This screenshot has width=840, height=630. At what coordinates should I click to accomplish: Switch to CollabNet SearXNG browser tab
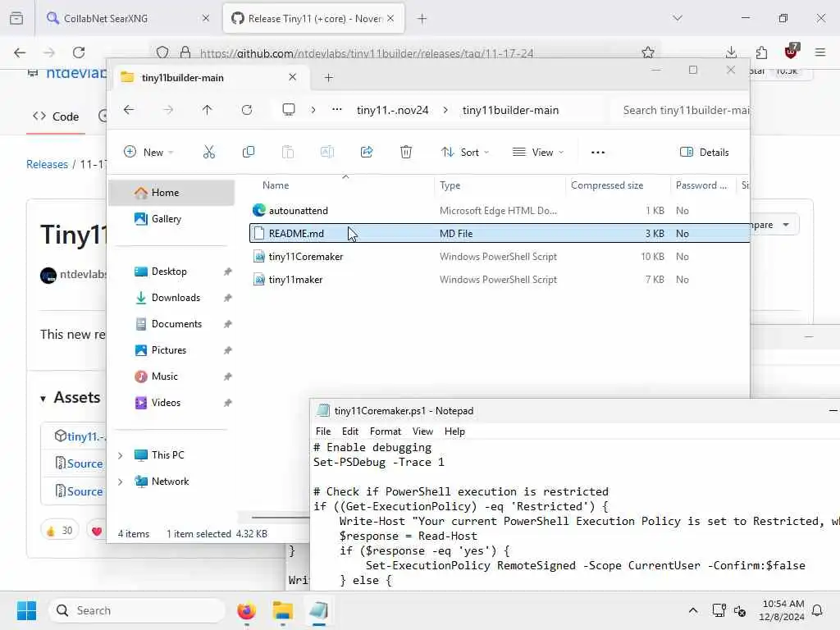(127, 19)
